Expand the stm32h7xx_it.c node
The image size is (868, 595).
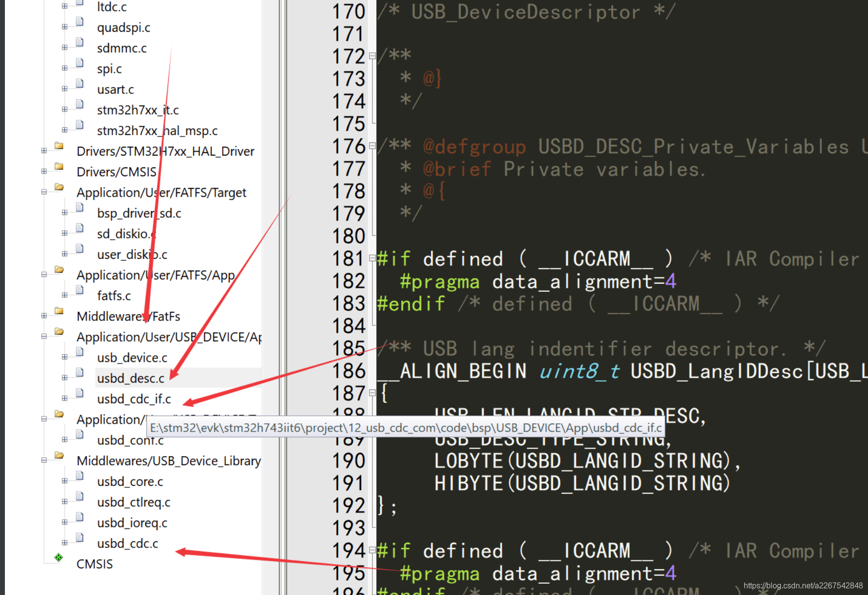(65, 110)
